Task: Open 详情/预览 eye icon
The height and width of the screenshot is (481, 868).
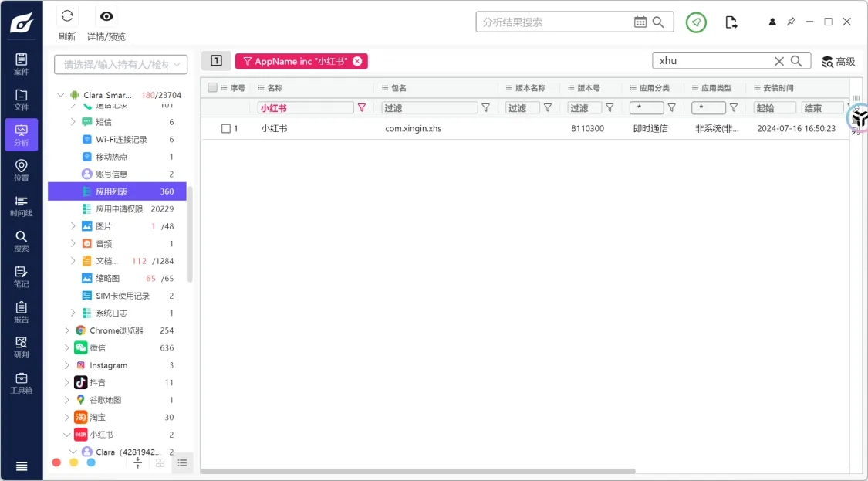Action: tap(106, 16)
